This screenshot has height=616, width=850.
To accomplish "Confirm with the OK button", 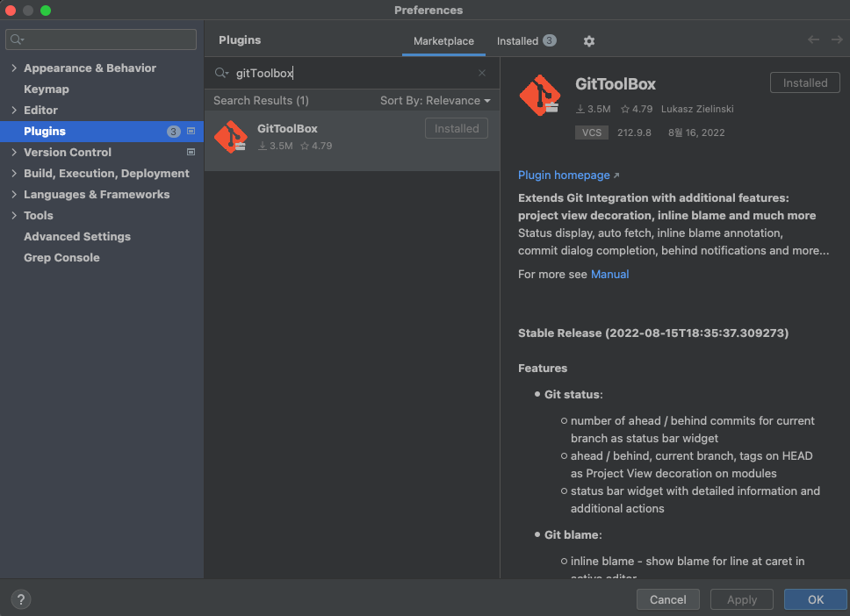I will click(815, 599).
